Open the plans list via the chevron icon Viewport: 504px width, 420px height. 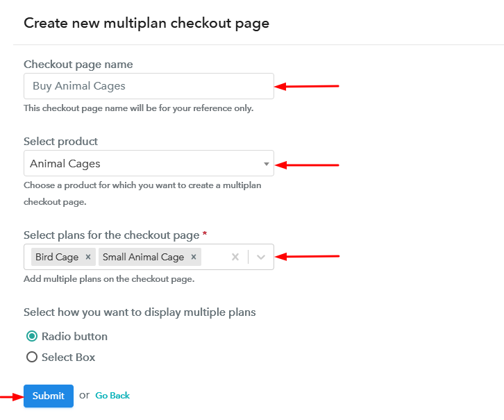pos(261,257)
